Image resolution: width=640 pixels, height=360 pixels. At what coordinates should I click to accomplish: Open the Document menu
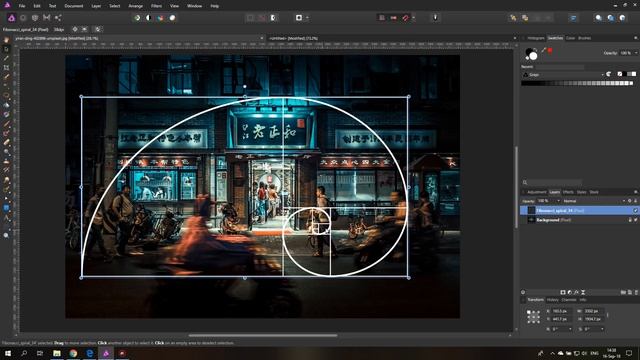coord(73,6)
